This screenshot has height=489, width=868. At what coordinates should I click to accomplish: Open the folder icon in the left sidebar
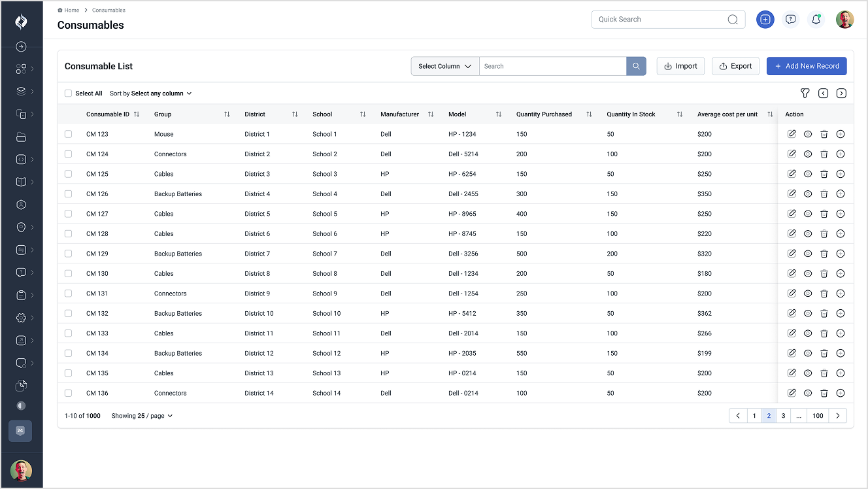coord(21,137)
